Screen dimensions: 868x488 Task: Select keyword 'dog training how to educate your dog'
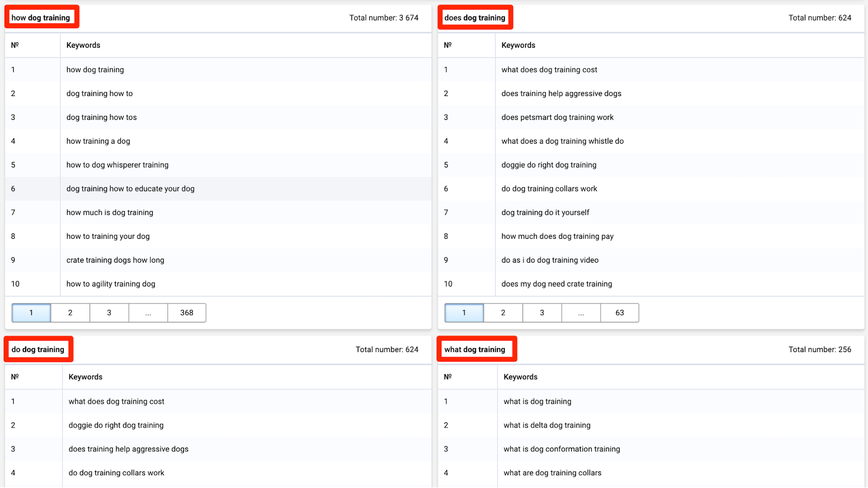pyautogui.click(x=130, y=189)
